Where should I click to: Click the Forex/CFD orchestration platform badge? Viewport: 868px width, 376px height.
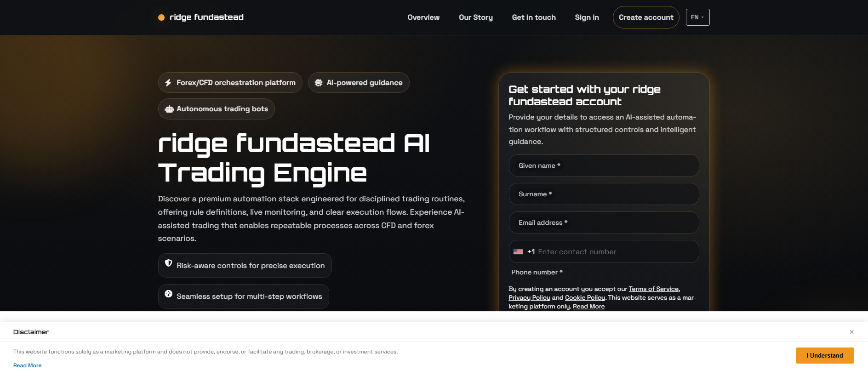click(x=230, y=83)
